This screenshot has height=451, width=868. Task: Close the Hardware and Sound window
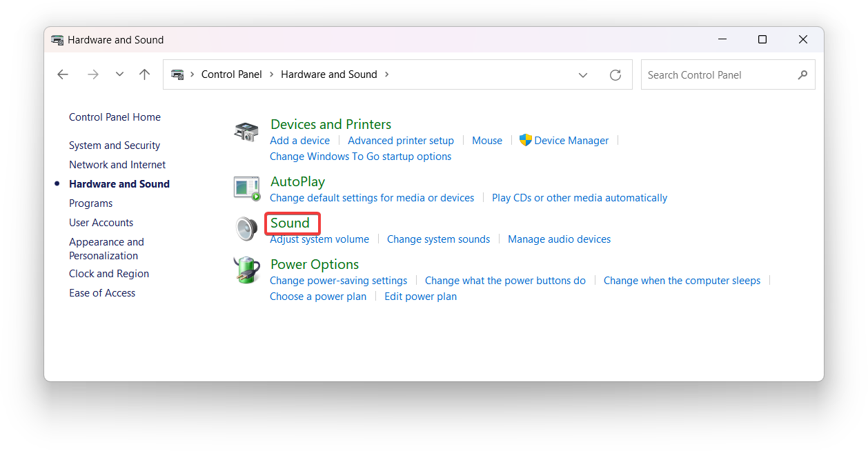[803, 39]
